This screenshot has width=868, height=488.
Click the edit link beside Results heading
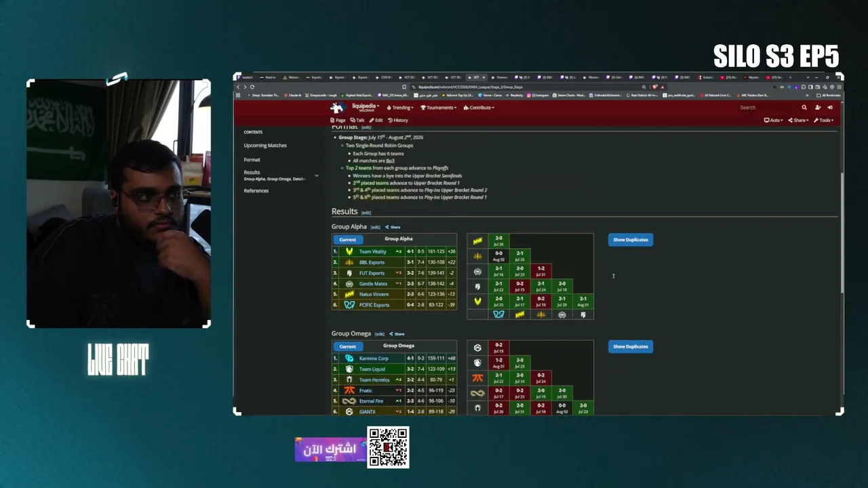(x=366, y=212)
